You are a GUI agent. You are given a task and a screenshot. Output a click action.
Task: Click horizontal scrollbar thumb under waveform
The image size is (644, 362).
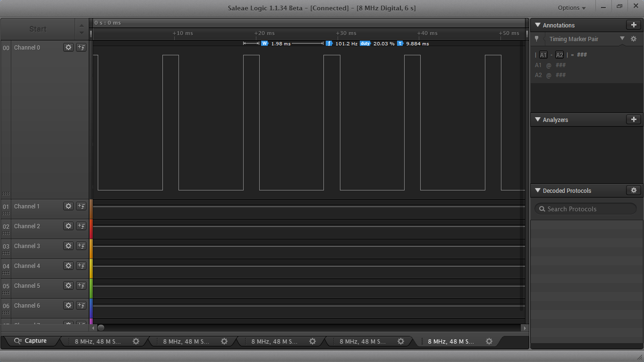101,328
